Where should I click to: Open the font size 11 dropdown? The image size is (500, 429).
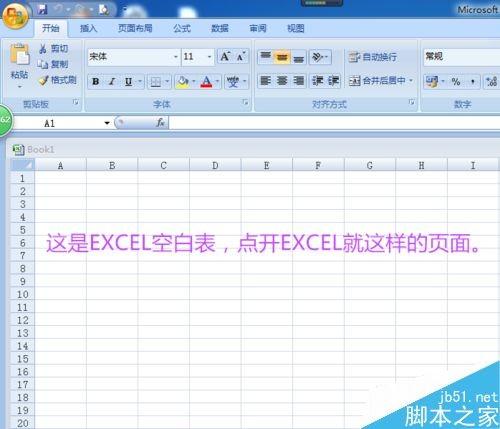point(209,57)
